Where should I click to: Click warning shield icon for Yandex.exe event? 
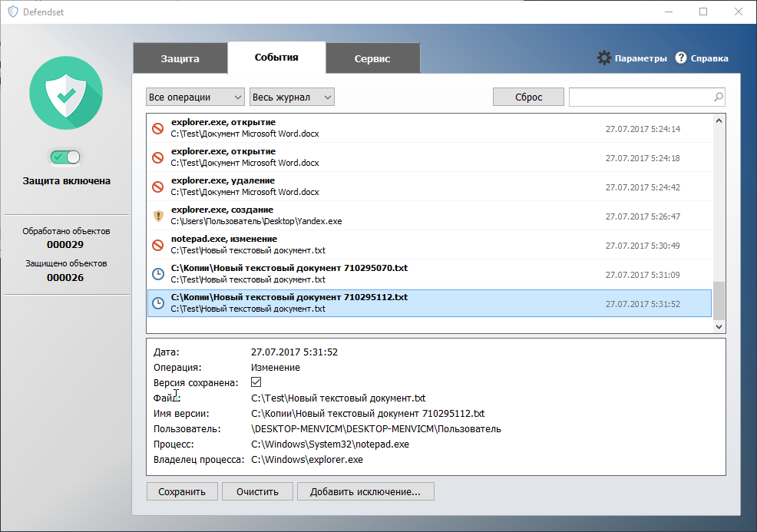(x=158, y=216)
